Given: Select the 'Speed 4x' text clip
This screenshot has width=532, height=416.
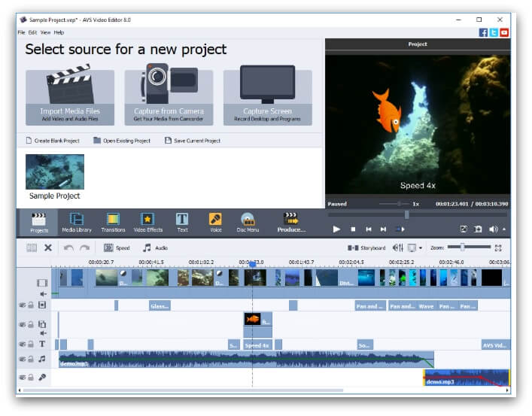Looking at the screenshot, I should (257, 345).
